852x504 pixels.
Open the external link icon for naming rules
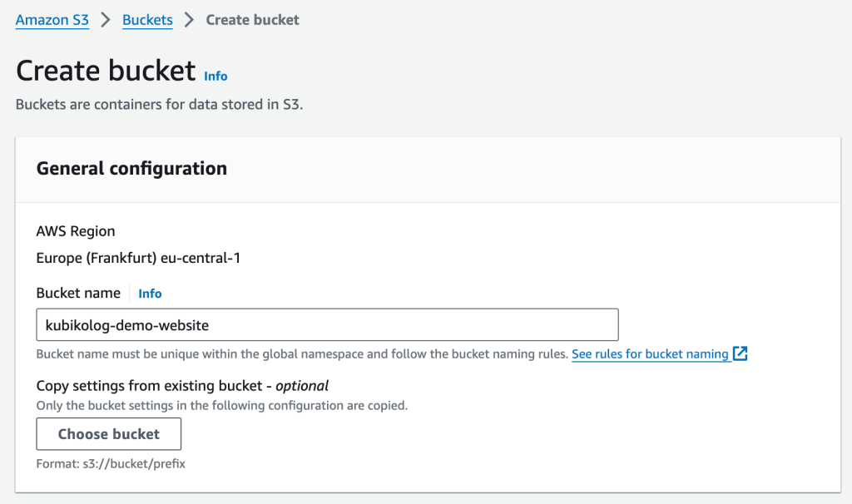click(x=740, y=353)
